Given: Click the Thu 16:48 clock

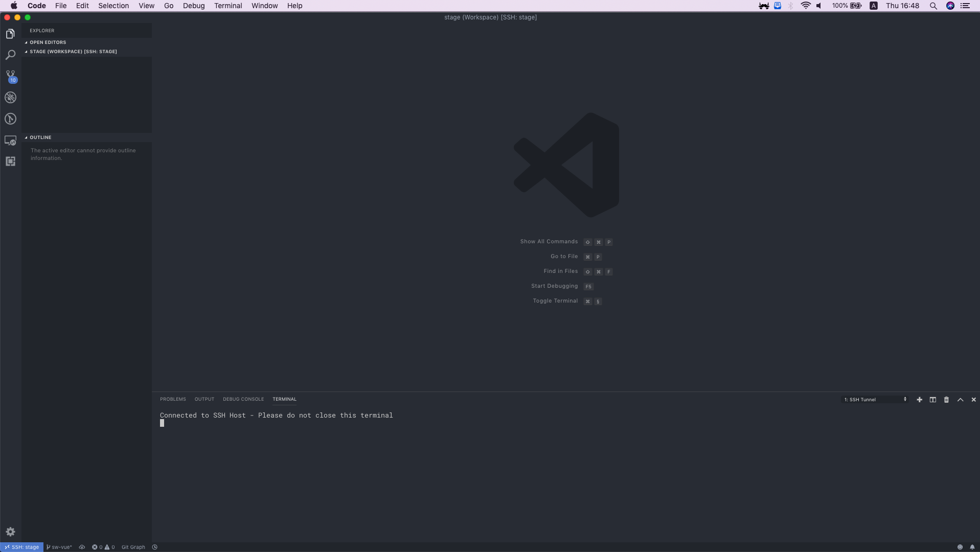Looking at the screenshot, I should 902,6.
